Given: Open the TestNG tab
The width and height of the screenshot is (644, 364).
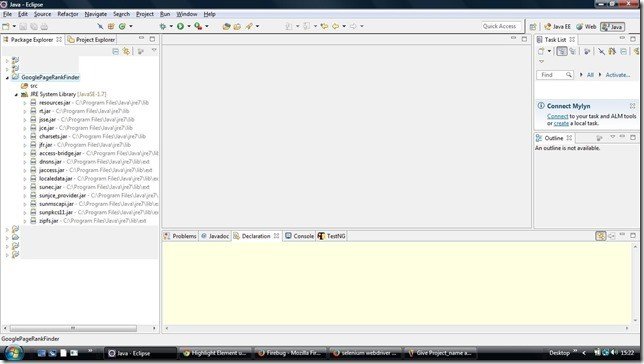Looking at the screenshot, I should point(332,236).
